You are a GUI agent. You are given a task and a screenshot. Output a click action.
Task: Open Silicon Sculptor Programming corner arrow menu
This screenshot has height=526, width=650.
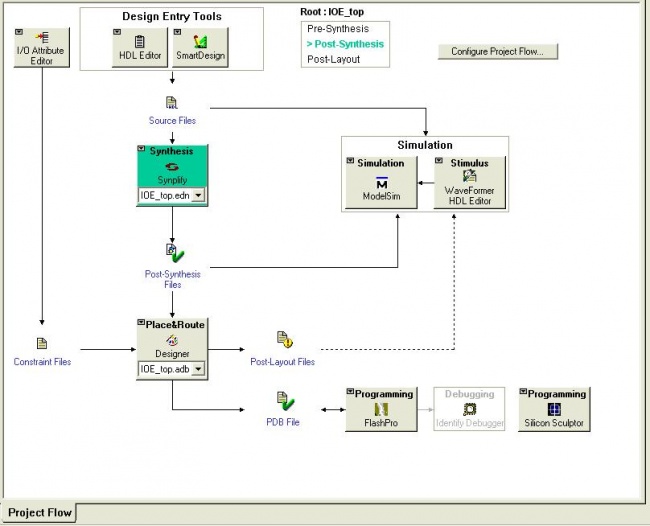[523, 391]
